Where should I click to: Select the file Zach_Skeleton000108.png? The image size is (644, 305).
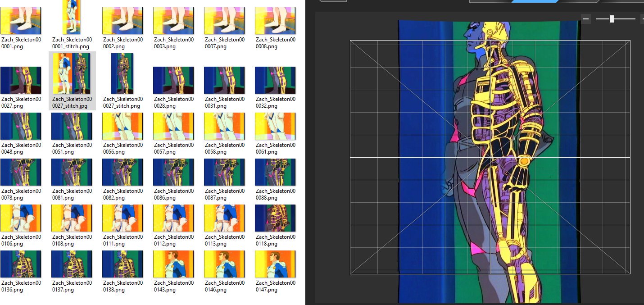[72, 226]
